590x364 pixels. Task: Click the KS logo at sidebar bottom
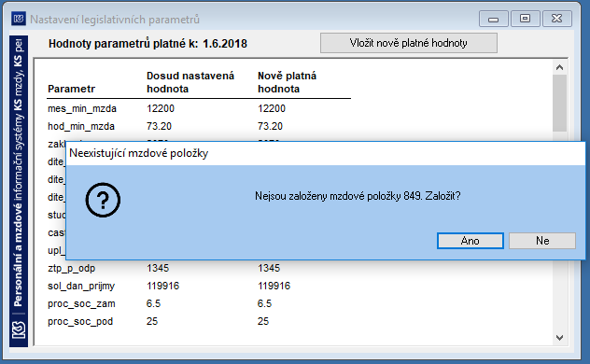[x=19, y=330]
